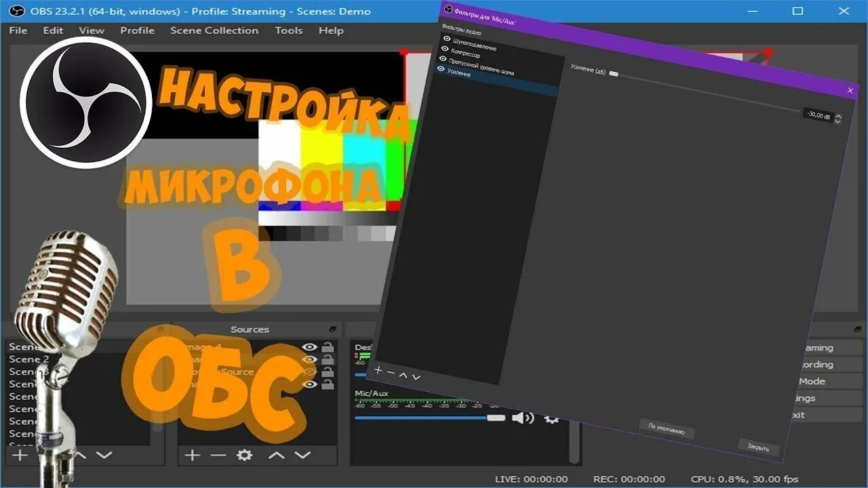The height and width of the screenshot is (488, 868).
Task: Toggle visibility of the fourth source row
Action: [x=310, y=384]
